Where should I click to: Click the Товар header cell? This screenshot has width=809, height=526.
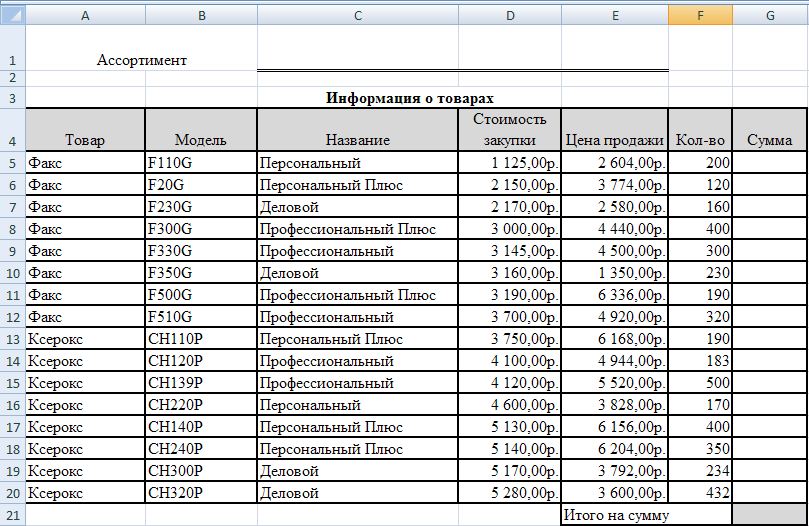coord(85,130)
